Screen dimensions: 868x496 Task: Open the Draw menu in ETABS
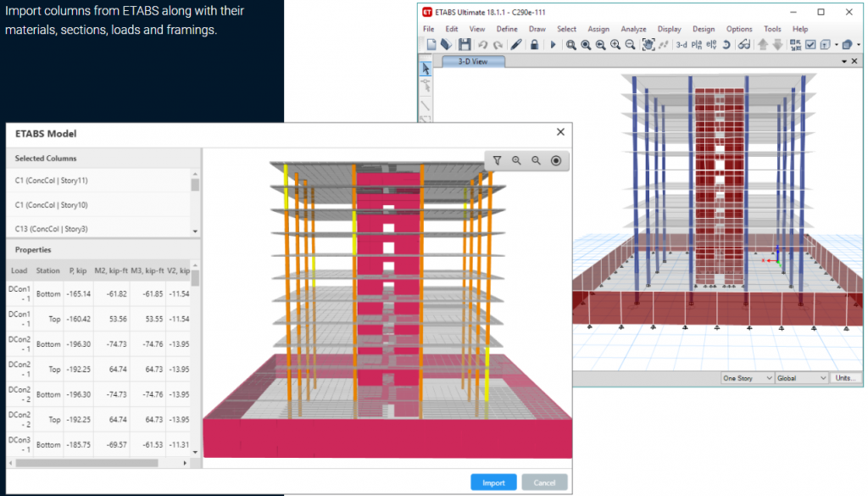[537, 29]
